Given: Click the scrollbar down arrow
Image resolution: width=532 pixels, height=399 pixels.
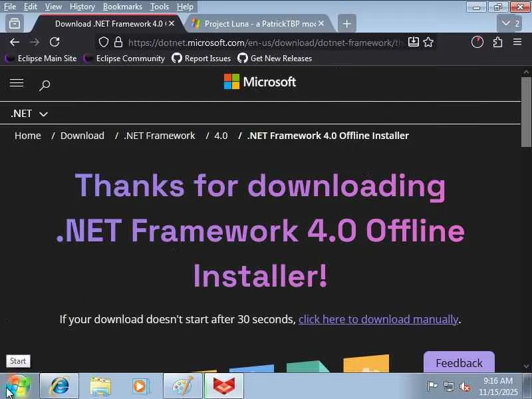Looking at the screenshot, I should point(526,366).
